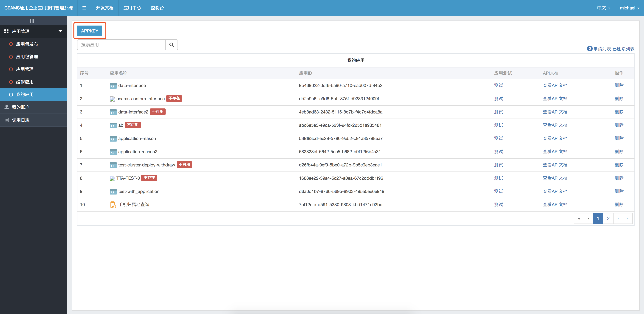Click the previous page ‹ button

tap(588, 218)
